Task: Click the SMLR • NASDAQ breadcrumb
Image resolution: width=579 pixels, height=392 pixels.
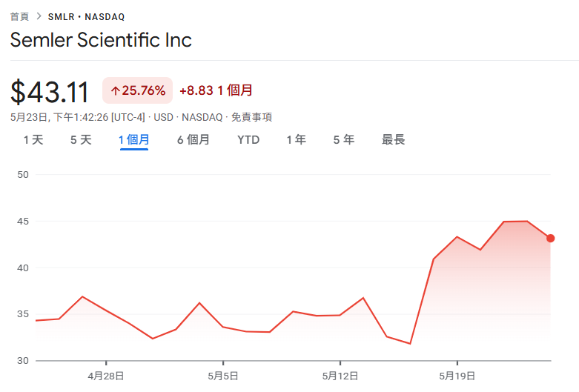Action: click(x=86, y=16)
